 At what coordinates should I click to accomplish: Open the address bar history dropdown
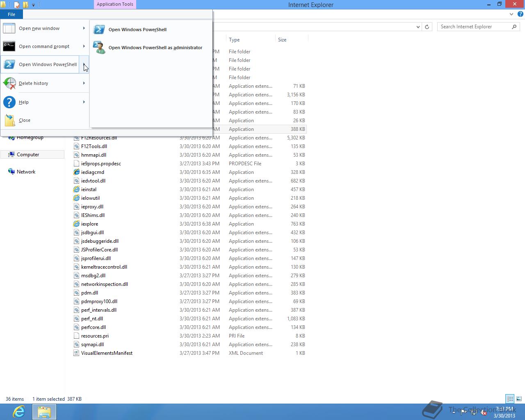[x=418, y=27]
